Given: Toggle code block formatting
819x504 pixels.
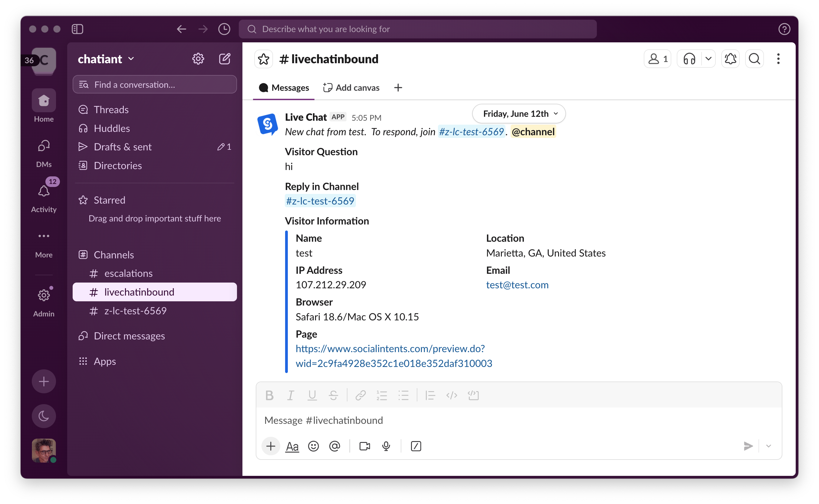Looking at the screenshot, I should click(473, 395).
